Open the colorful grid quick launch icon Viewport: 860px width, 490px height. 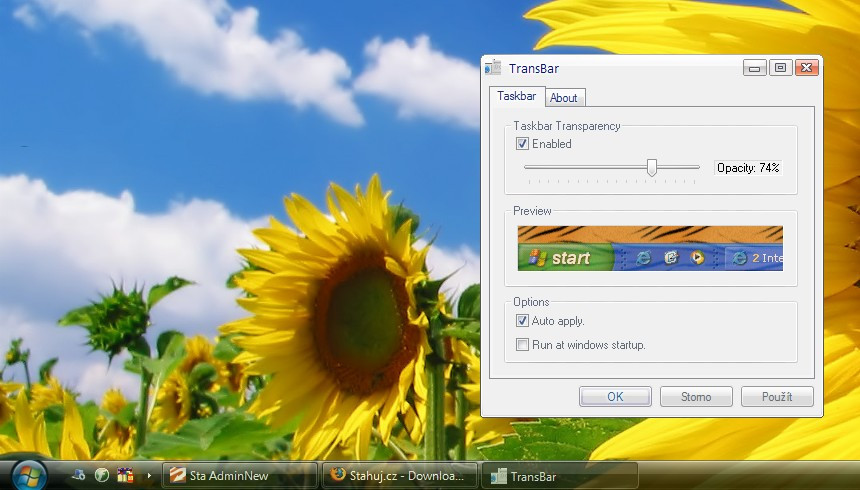pyautogui.click(x=125, y=475)
